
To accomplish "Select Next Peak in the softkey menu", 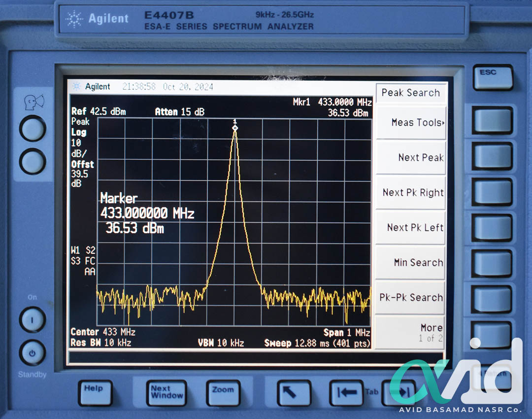I will point(411,158).
